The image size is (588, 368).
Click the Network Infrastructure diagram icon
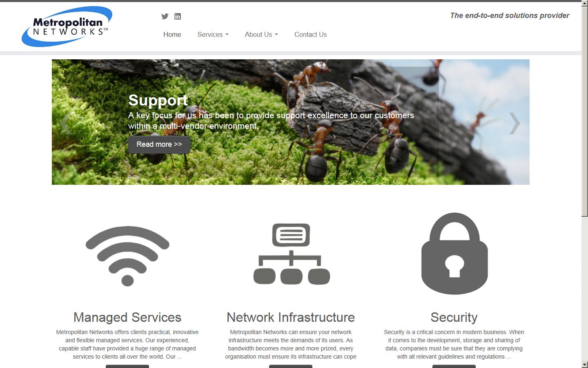pos(292,254)
